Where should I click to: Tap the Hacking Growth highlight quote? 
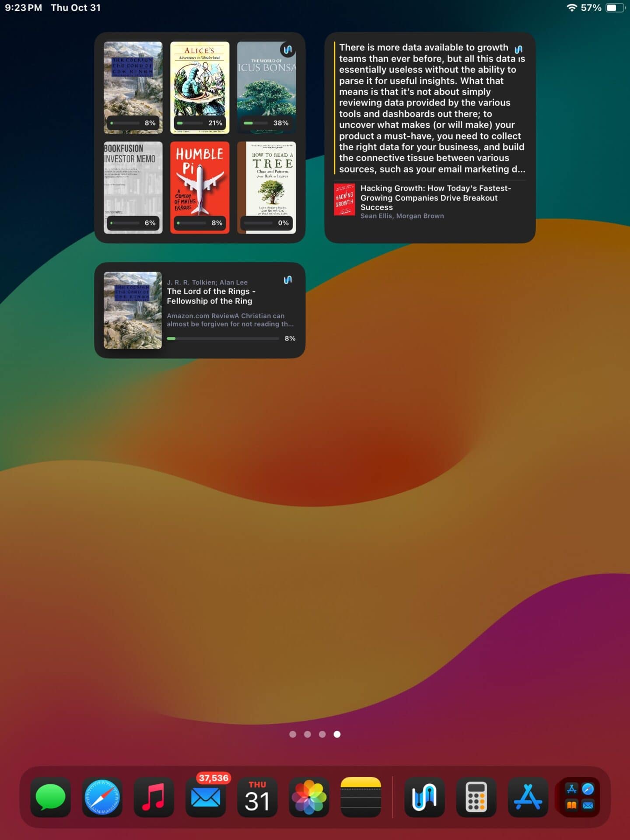(431, 108)
